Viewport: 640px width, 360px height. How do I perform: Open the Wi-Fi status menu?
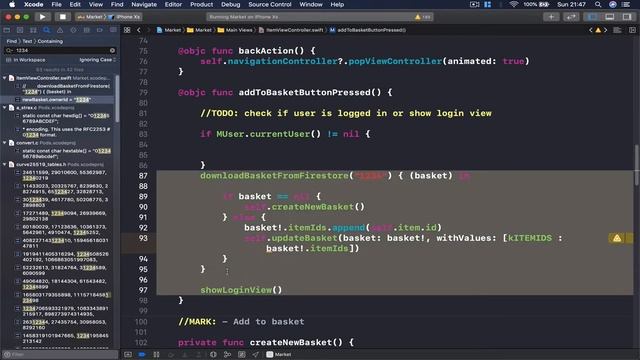pyautogui.click(x=514, y=4)
